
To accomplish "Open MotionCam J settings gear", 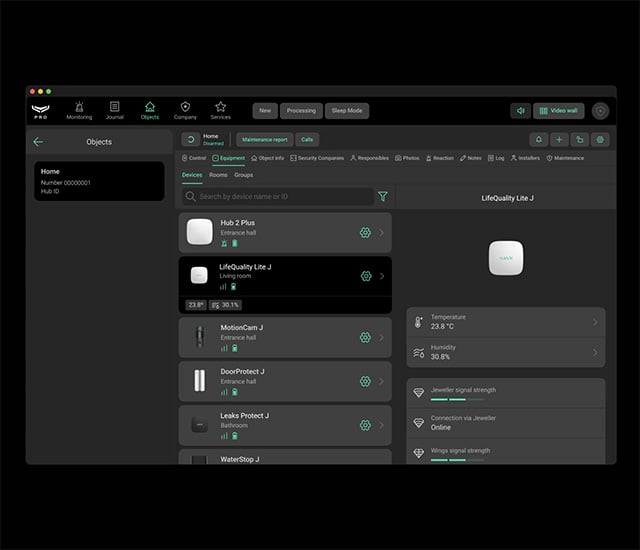I will [365, 337].
